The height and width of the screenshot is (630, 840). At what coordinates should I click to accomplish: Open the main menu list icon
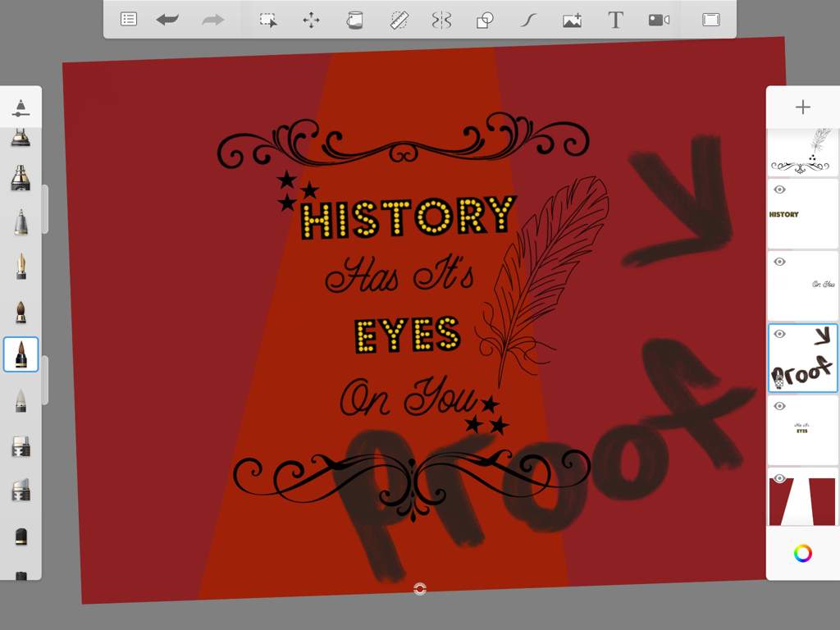(129, 20)
